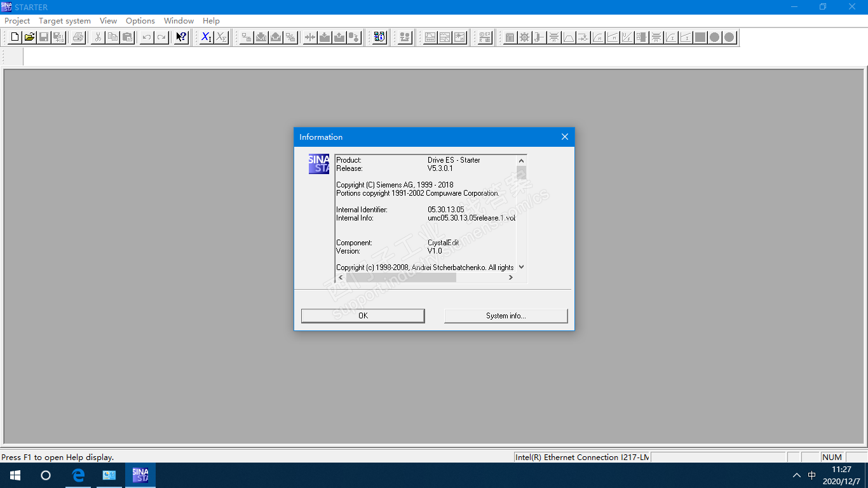Image resolution: width=868 pixels, height=488 pixels.
Task: Open the Windows Start menu
Action: click(15, 475)
